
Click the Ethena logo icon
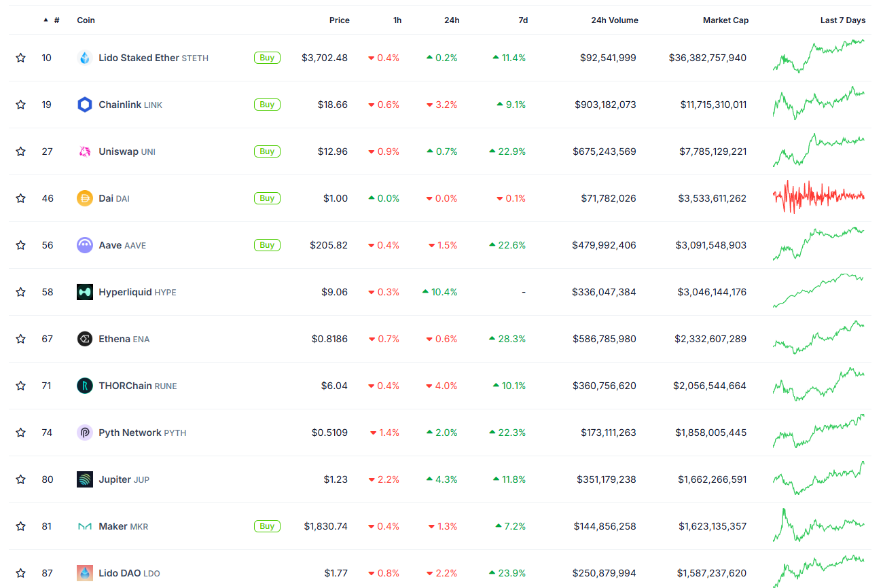click(x=85, y=339)
